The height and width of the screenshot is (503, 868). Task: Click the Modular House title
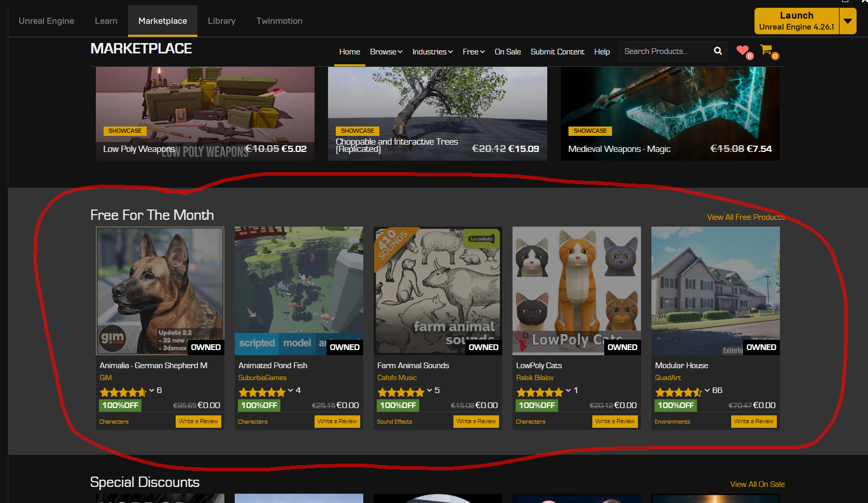pos(681,366)
